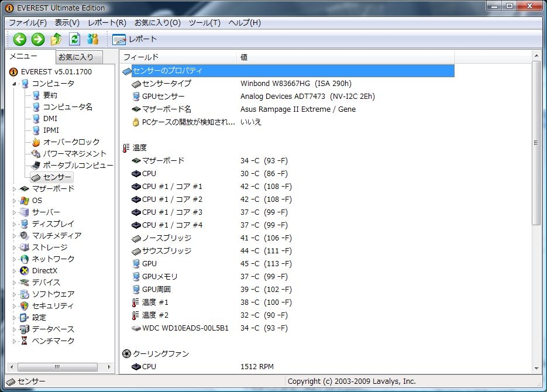547x392 pixels.
Task: Click the サウスブリッジ chip icon
Action: click(x=136, y=252)
